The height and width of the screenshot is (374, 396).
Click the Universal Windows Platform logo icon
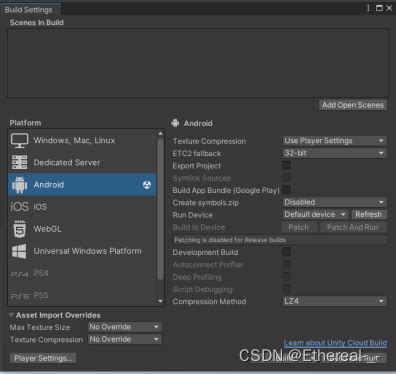pyautogui.click(x=19, y=251)
